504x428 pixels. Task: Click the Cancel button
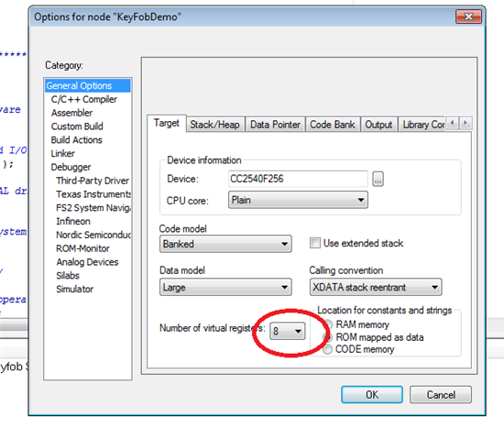[441, 395]
